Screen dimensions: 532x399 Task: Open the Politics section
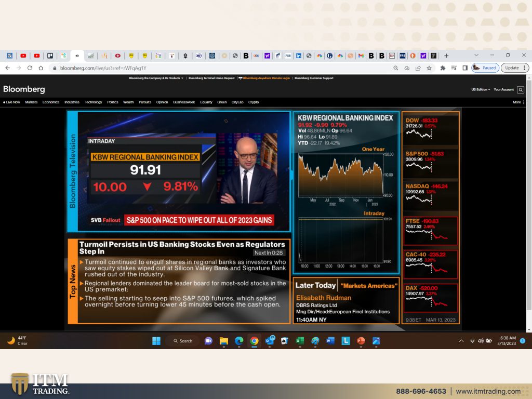coord(113,102)
